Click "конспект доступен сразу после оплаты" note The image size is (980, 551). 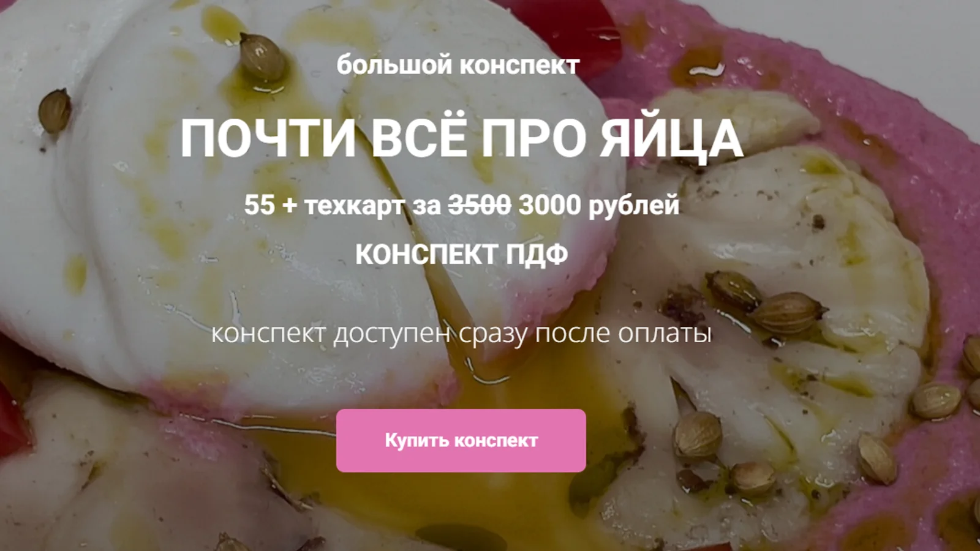461,334
